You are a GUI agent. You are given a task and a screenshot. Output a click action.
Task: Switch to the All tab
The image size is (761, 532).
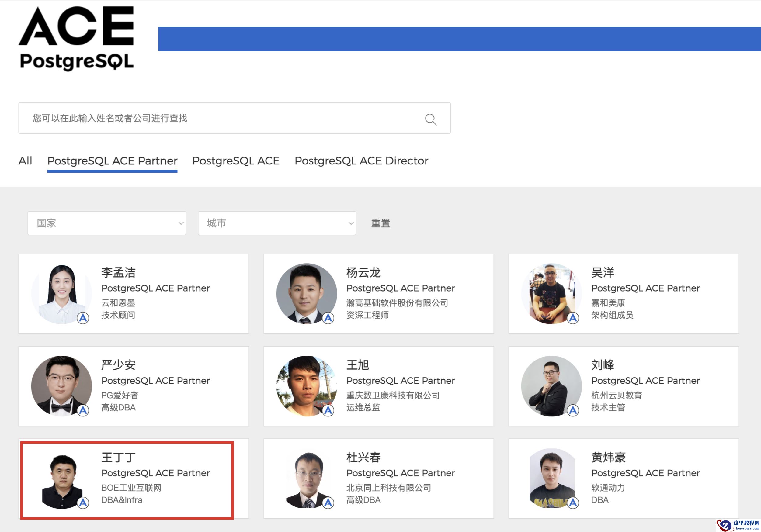point(25,161)
